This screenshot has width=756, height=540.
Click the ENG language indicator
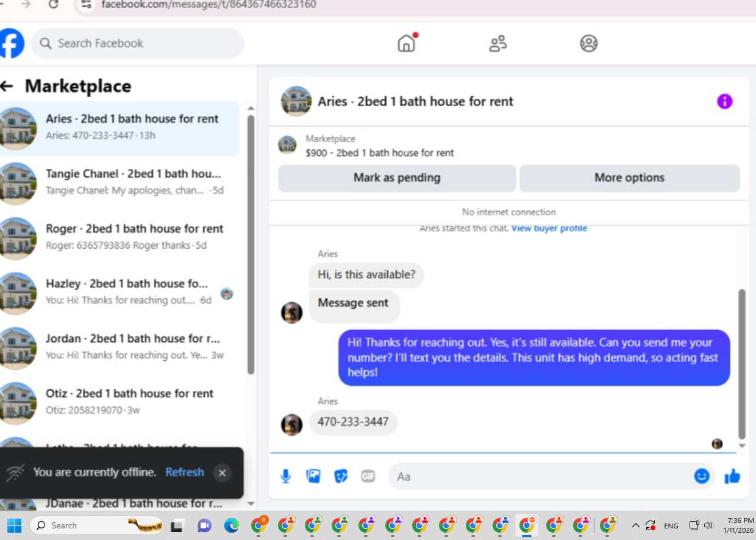(671, 525)
